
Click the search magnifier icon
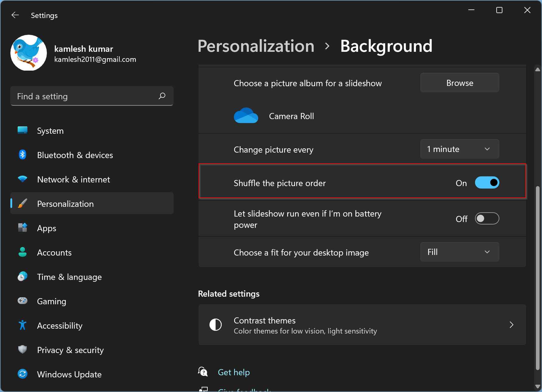point(162,96)
